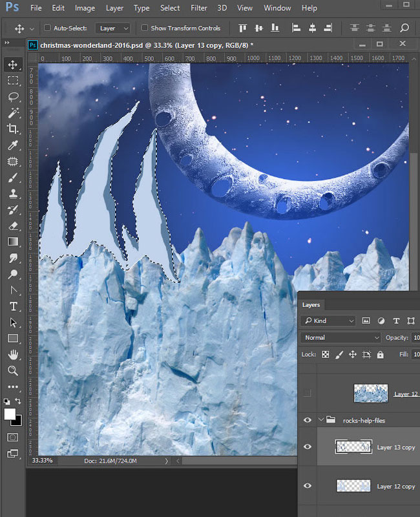Select the Brush tool
The image size is (420, 517).
click(x=13, y=177)
